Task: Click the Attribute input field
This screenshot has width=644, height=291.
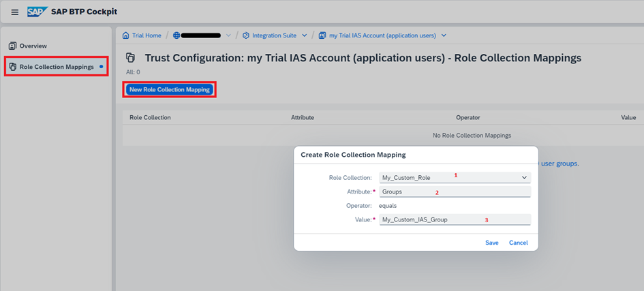Action: pyautogui.click(x=455, y=192)
